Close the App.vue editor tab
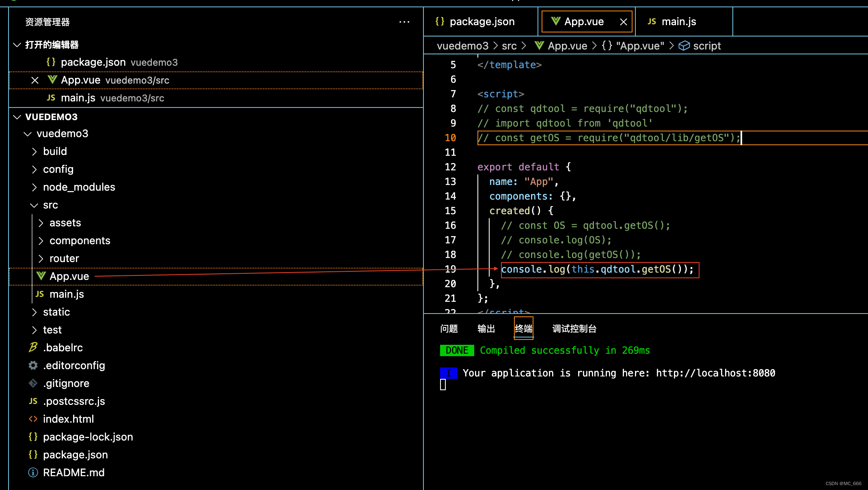The height and width of the screenshot is (490, 868). click(624, 22)
